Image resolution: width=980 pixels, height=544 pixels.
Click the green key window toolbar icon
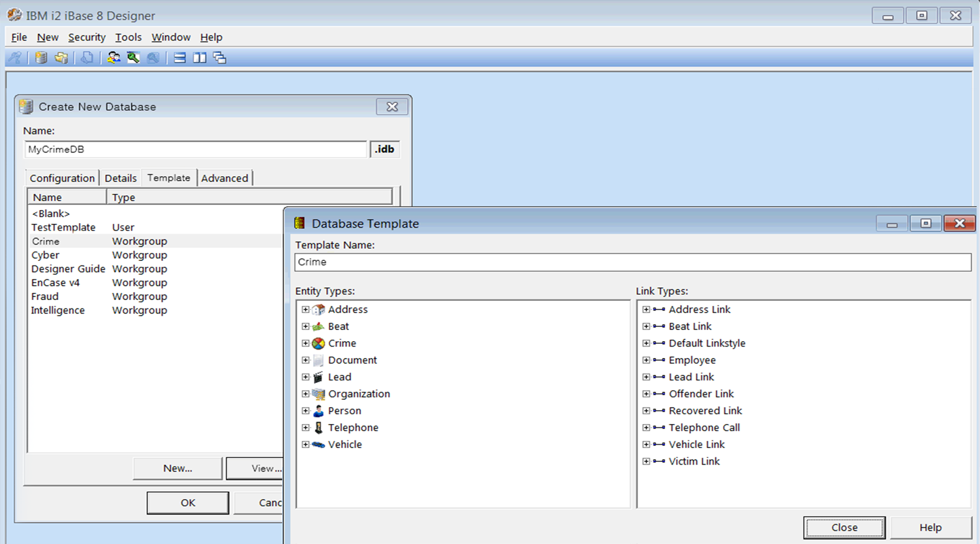coord(134,58)
